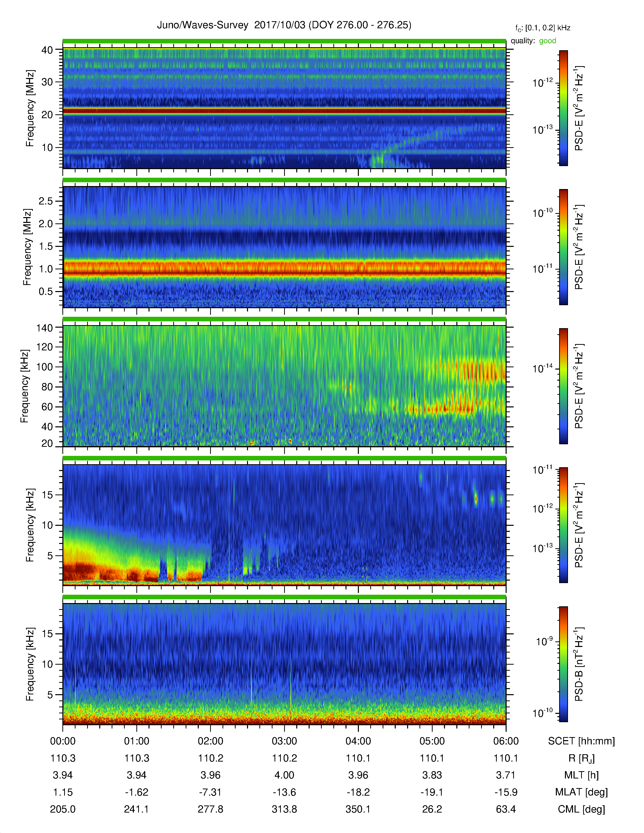This screenshot has width=644, height=833.
Task: Click the red 21 MHz band in top panel
Action: [x=284, y=111]
